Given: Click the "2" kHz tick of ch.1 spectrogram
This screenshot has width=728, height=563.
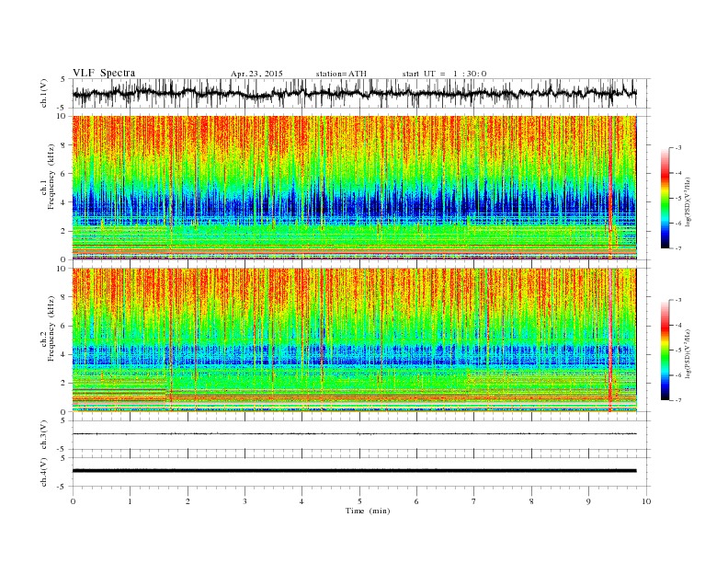Looking at the screenshot, I should [x=64, y=231].
